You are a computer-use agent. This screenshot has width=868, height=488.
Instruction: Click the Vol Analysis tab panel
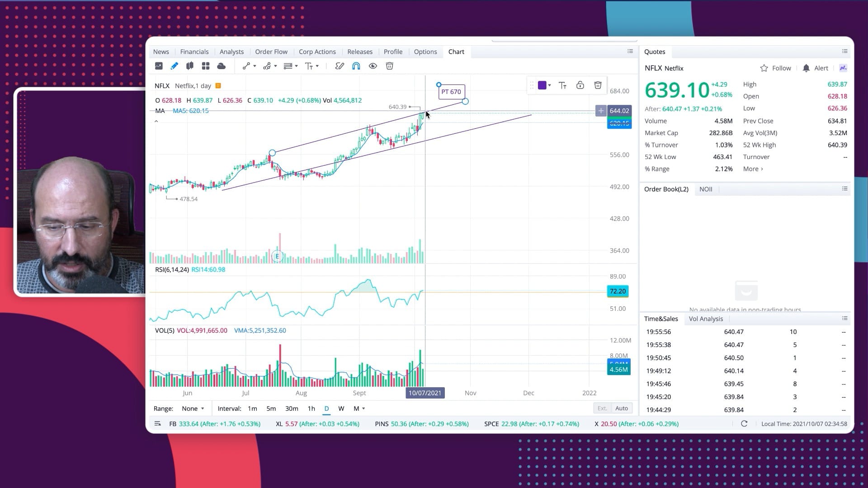coord(707,319)
